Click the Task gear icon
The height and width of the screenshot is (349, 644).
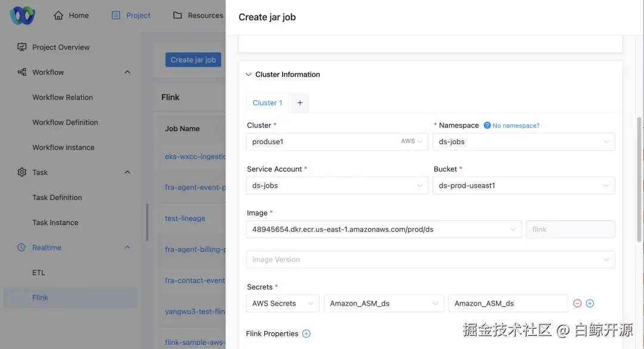pos(22,172)
